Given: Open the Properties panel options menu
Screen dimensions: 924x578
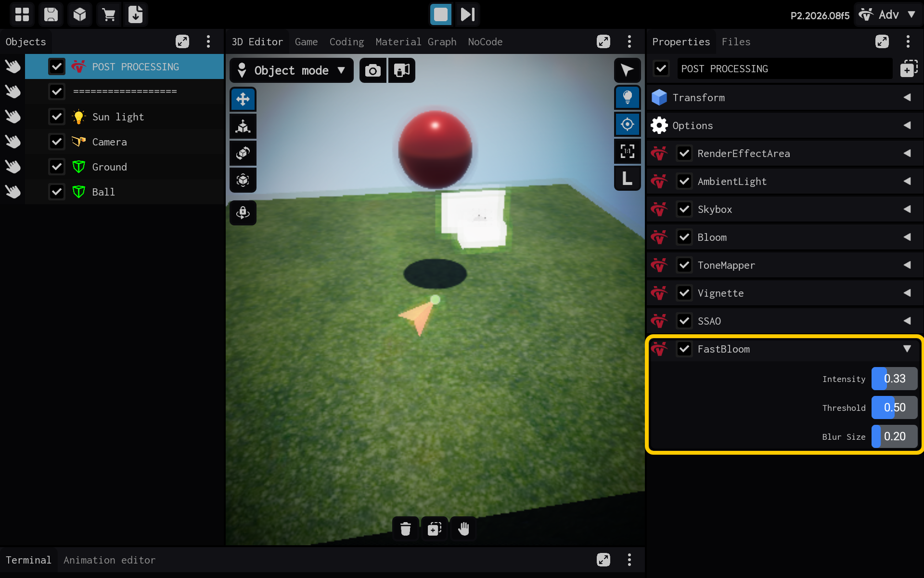Looking at the screenshot, I should (908, 41).
